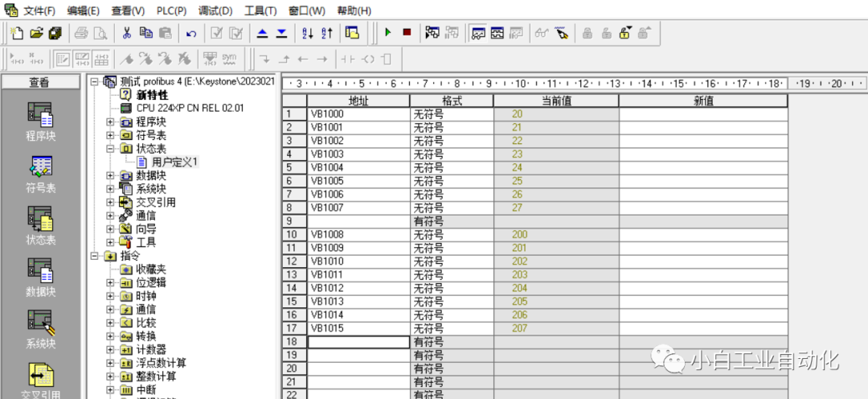Click the 新值 column header
The width and height of the screenshot is (868, 399).
703,101
